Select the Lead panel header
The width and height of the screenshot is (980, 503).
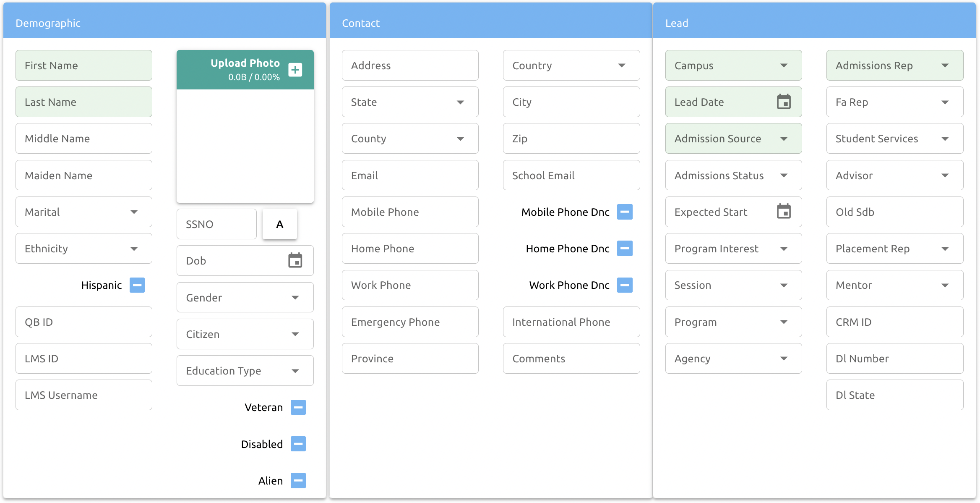(814, 23)
